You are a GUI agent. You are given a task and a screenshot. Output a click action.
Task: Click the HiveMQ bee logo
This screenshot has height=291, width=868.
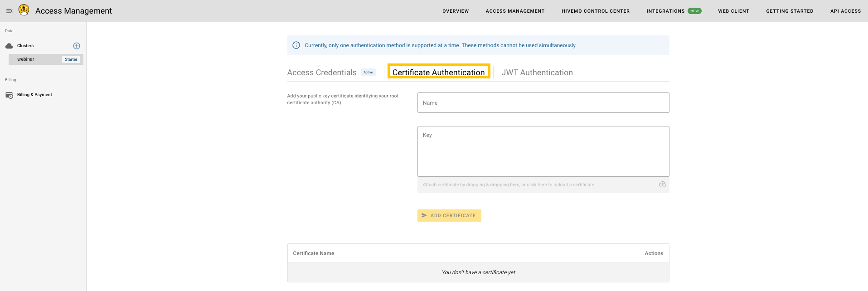(24, 10)
